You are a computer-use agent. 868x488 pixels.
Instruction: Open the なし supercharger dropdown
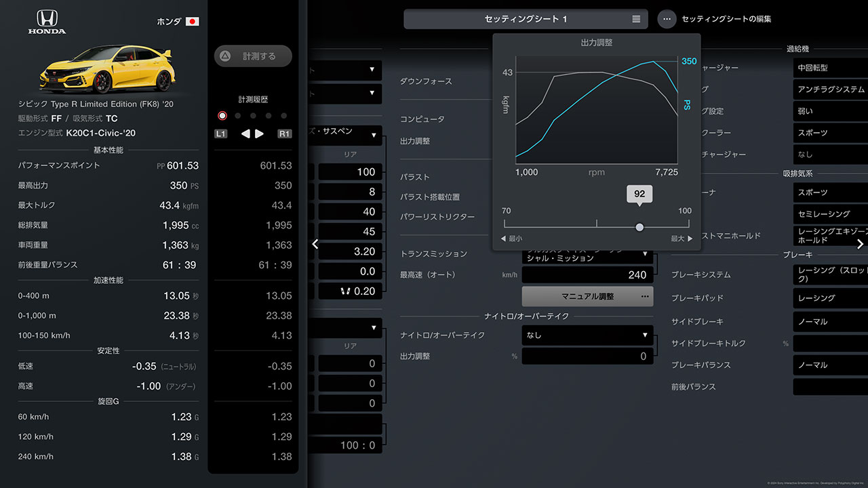pos(830,155)
